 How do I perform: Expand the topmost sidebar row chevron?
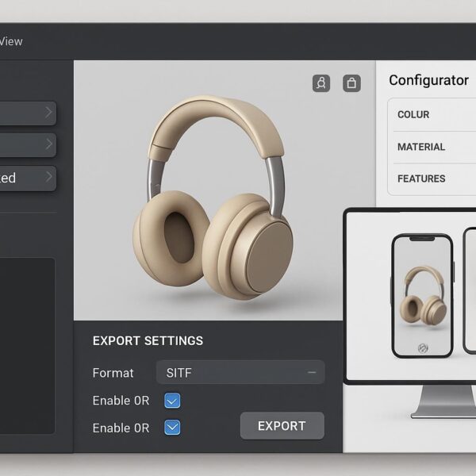(x=48, y=113)
